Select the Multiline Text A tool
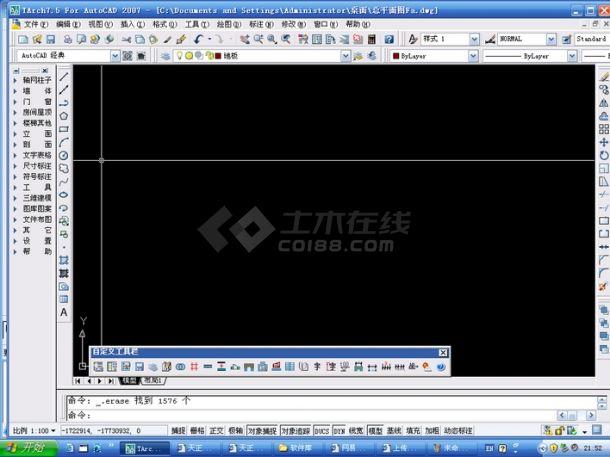The height and width of the screenshot is (457, 610). pos(64,312)
